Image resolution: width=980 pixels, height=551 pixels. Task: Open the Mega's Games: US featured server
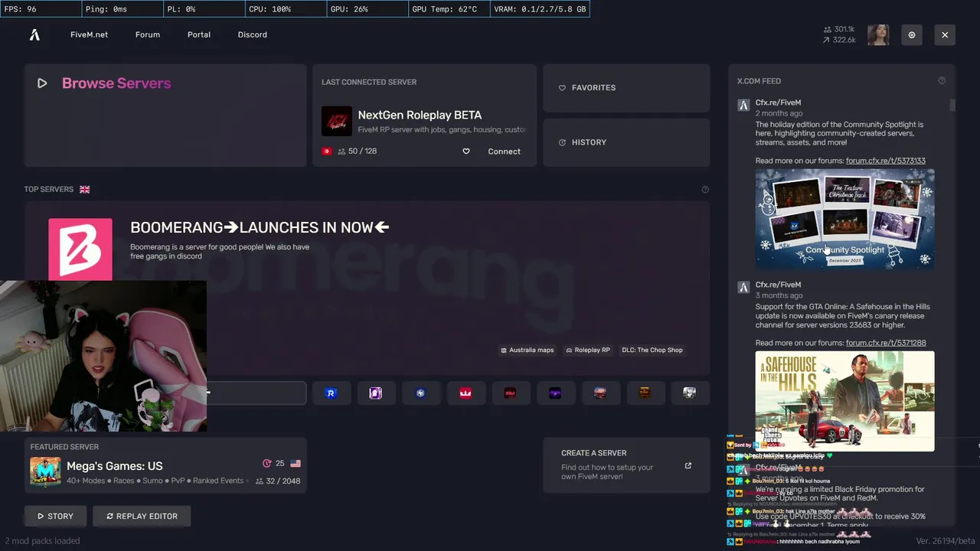coord(165,465)
